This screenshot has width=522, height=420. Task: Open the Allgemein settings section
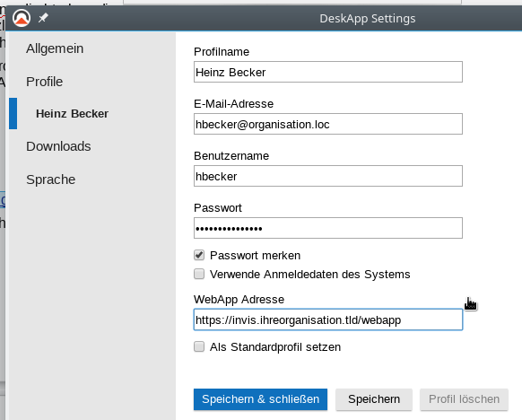tap(55, 48)
